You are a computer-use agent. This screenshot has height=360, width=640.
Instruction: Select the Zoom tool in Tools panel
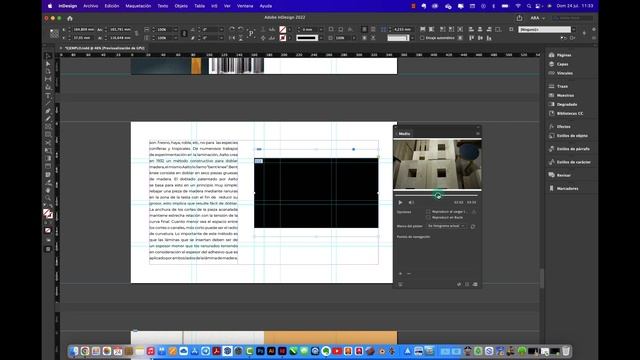(x=48, y=198)
